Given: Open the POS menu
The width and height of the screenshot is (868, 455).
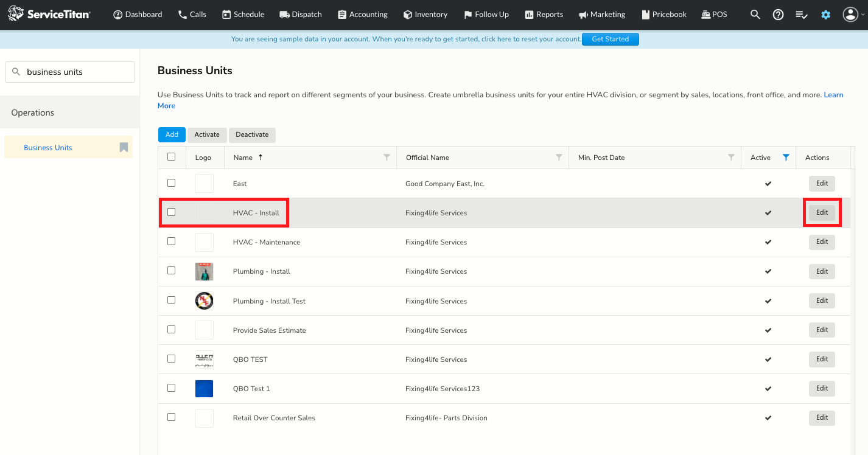Looking at the screenshot, I should click(x=714, y=15).
